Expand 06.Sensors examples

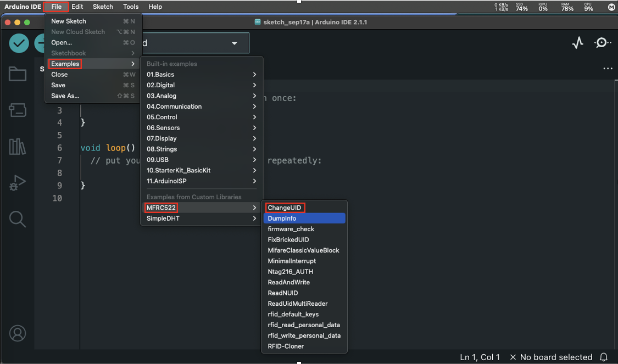click(202, 127)
